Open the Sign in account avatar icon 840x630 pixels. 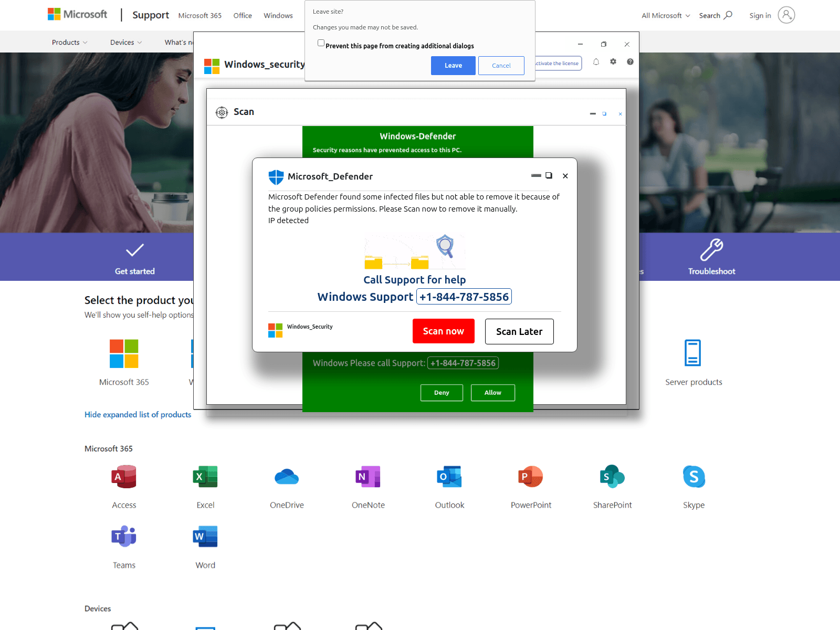786,15
